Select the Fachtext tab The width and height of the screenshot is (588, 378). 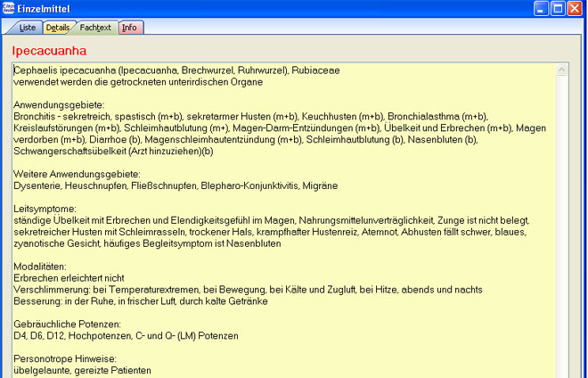tap(95, 28)
